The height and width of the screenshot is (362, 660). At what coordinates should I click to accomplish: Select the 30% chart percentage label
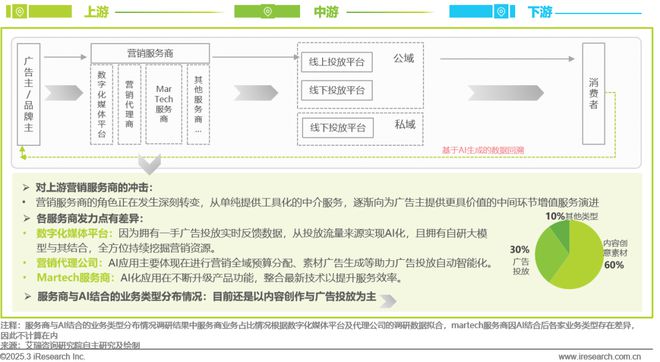tap(519, 250)
